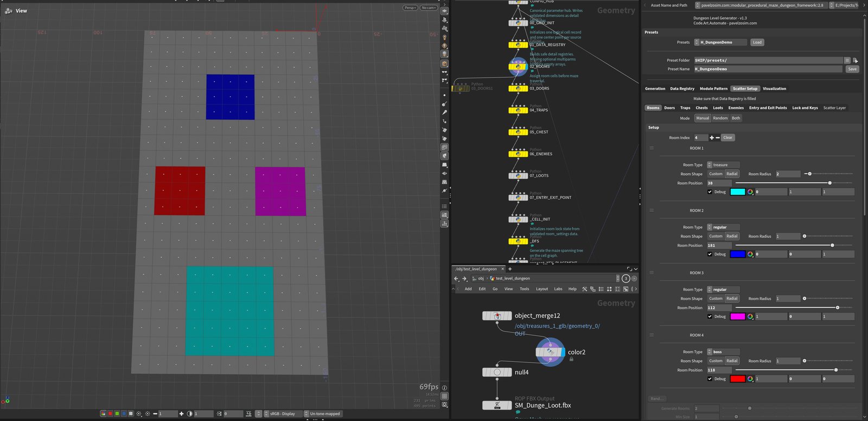
Task: Switch network editor to list view icon
Action: click(601, 289)
